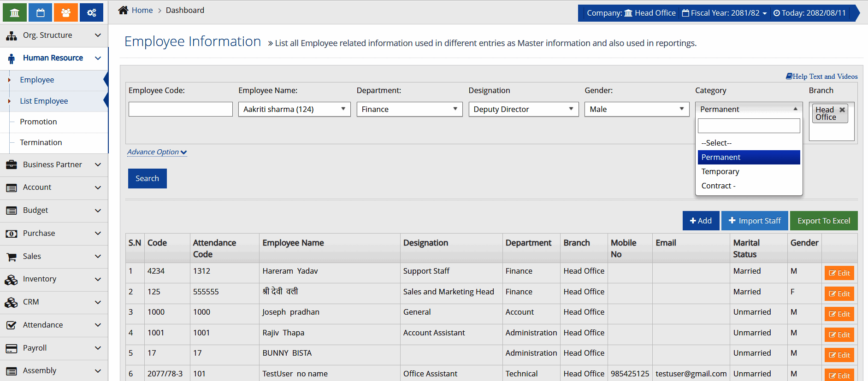
Task: Remove the Head Office branch tag
Action: [842, 110]
